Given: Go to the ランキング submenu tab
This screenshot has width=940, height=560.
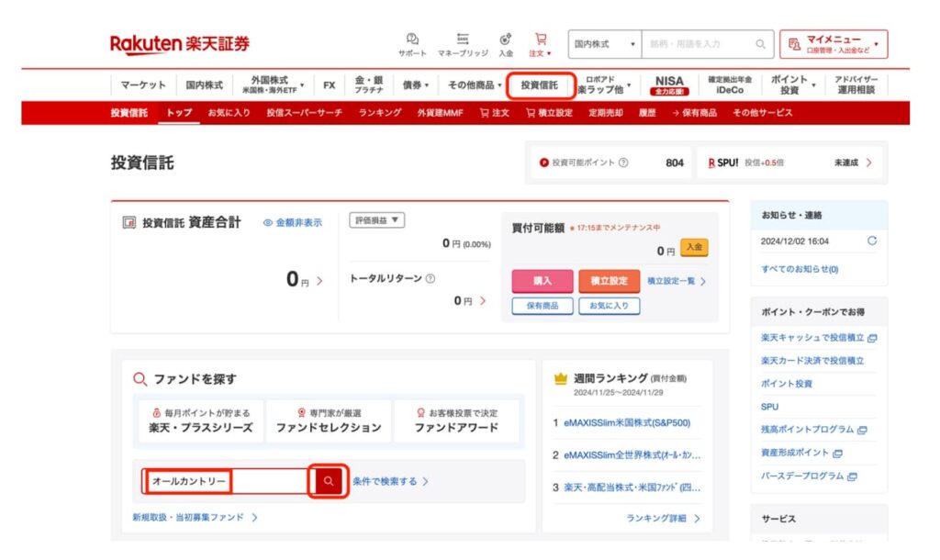Looking at the screenshot, I should pos(379,113).
